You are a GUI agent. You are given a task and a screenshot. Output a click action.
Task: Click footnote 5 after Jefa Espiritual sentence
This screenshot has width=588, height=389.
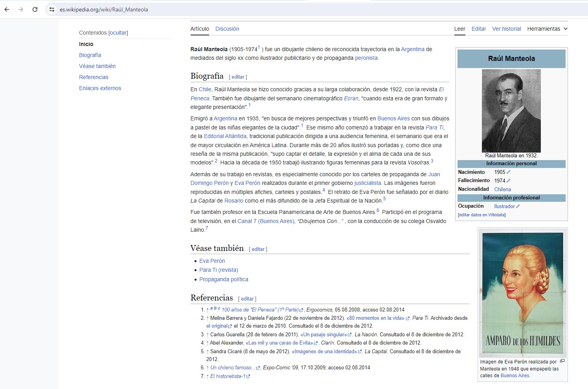point(384,199)
